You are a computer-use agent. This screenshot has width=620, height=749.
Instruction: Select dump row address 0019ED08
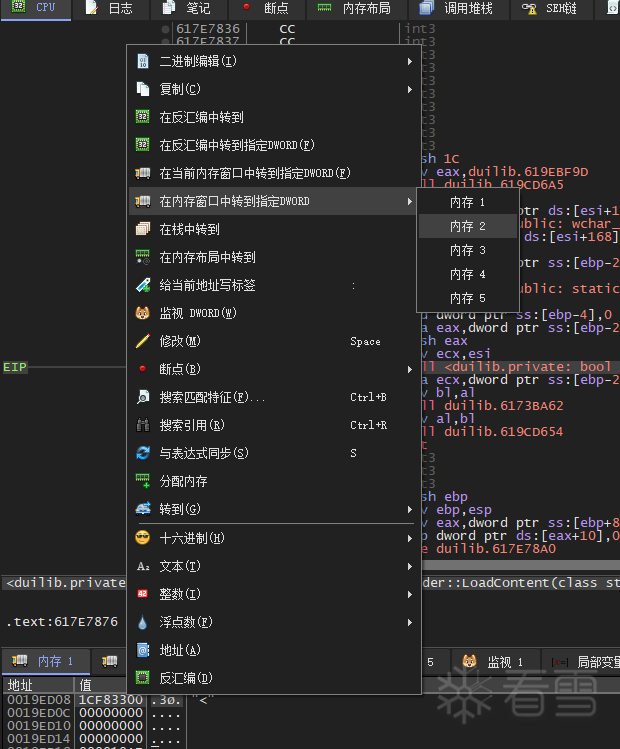[39, 700]
